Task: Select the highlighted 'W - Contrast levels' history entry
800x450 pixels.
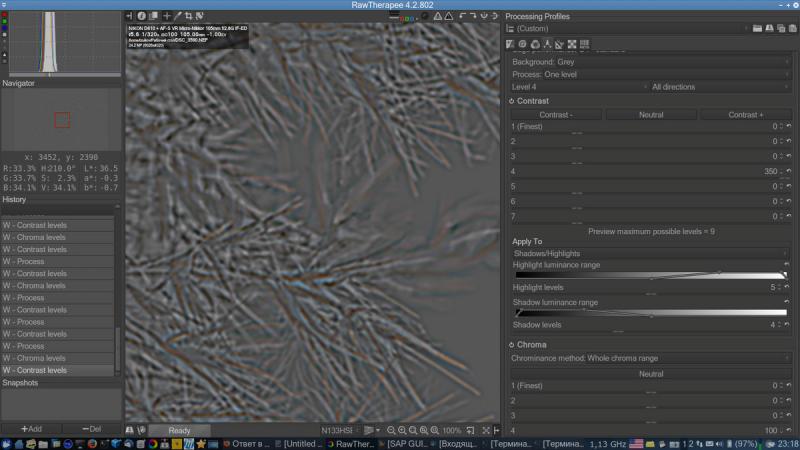Action: (58, 370)
